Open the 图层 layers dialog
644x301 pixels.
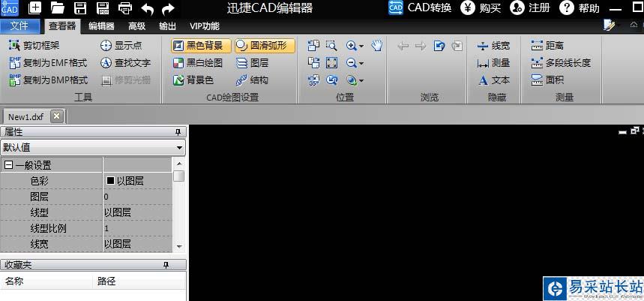tap(252, 63)
